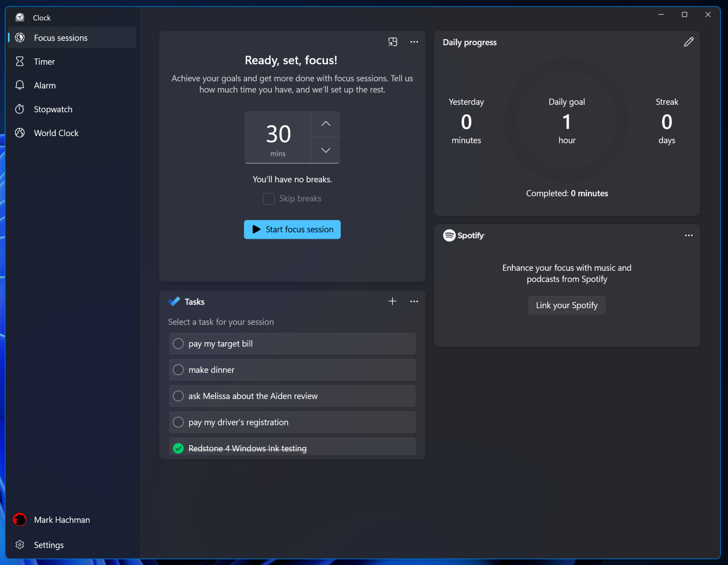This screenshot has height=565, width=728.
Task: Click the compact view icon on focus panel
Action: point(392,42)
